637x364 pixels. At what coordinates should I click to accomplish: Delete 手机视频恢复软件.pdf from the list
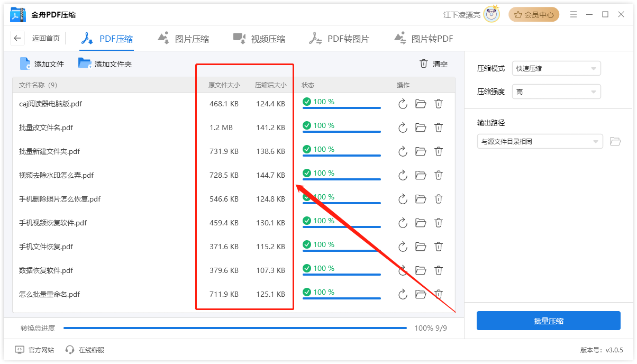pos(439,223)
